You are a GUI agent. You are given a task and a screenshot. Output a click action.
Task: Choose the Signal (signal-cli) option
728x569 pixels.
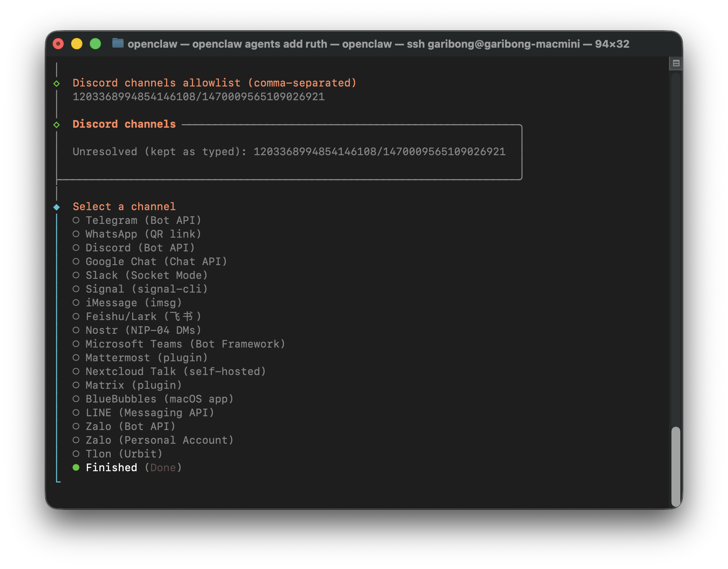coord(140,289)
